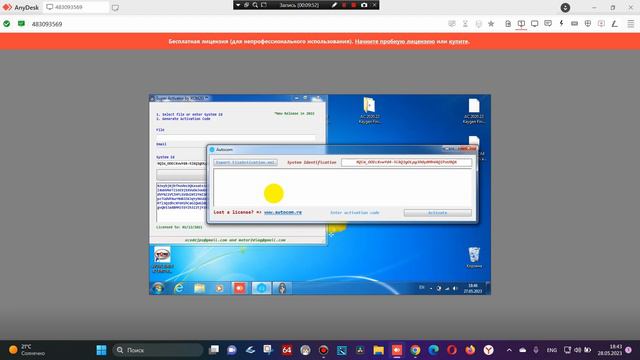The width and height of the screenshot is (640, 360).
Task: Click the File field in Super Activator window
Action: (x=236, y=138)
